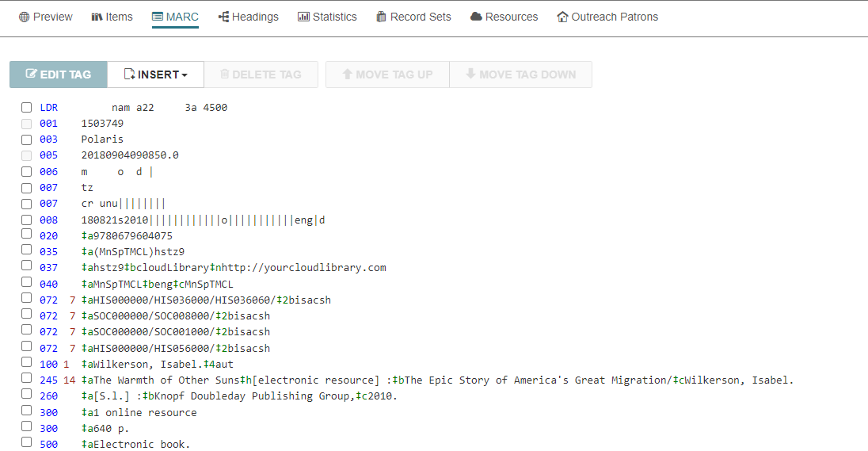868x451 pixels.
Task: Open the Insert dropdown menu
Action: [155, 75]
